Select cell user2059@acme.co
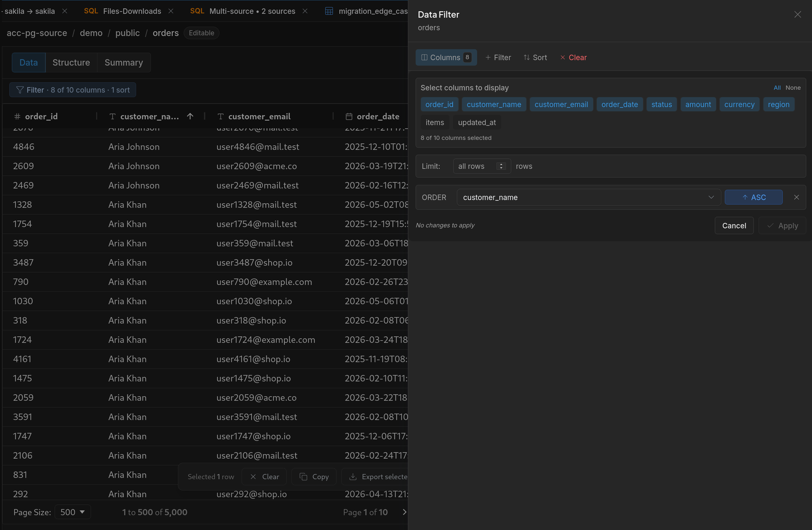Viewport: 812px width, 530px height. (257, 398)
